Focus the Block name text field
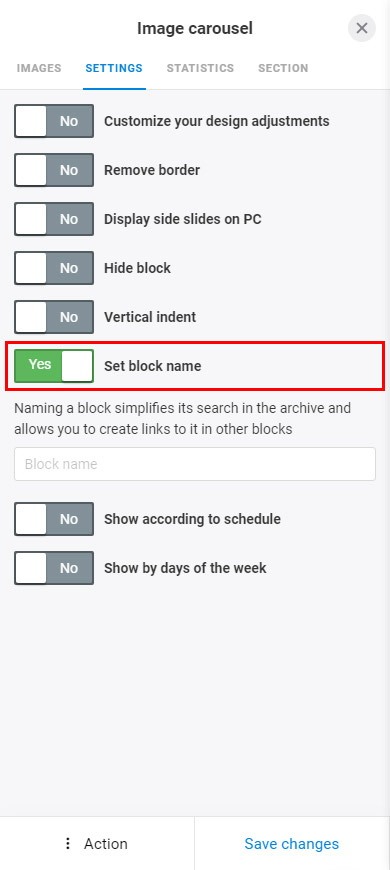This screenshot has width=390, height=870. pyautogui.click(x=195, y=464)
